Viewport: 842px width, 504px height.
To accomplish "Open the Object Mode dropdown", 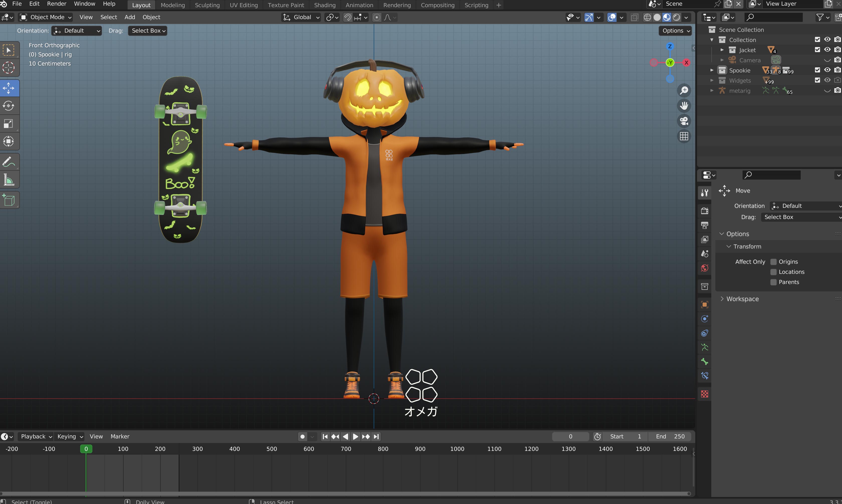I will (x=46, y=17).
